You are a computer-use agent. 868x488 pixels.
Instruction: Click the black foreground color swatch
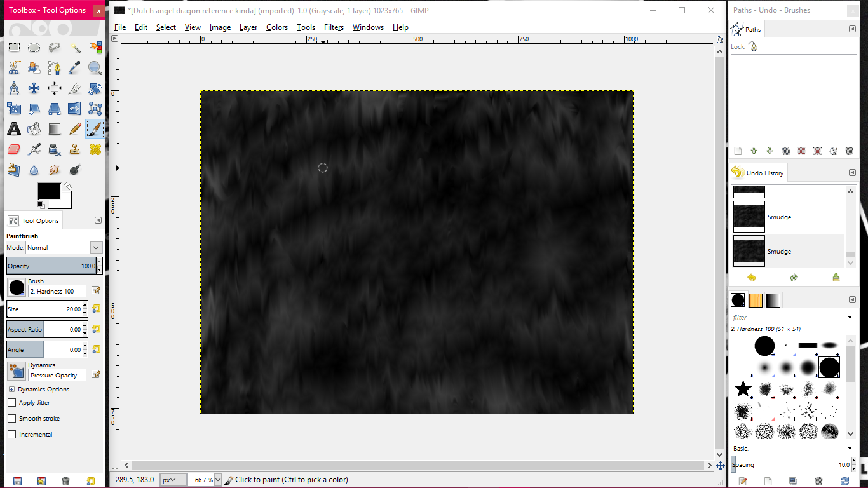[x=49, y=191]
